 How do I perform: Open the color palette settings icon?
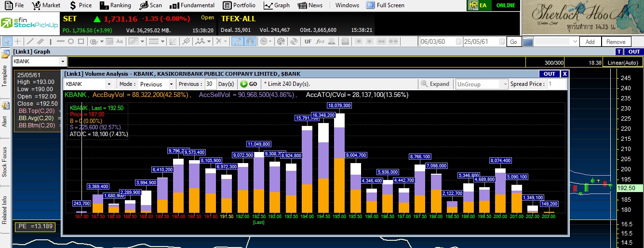click(x=281, y=41)
